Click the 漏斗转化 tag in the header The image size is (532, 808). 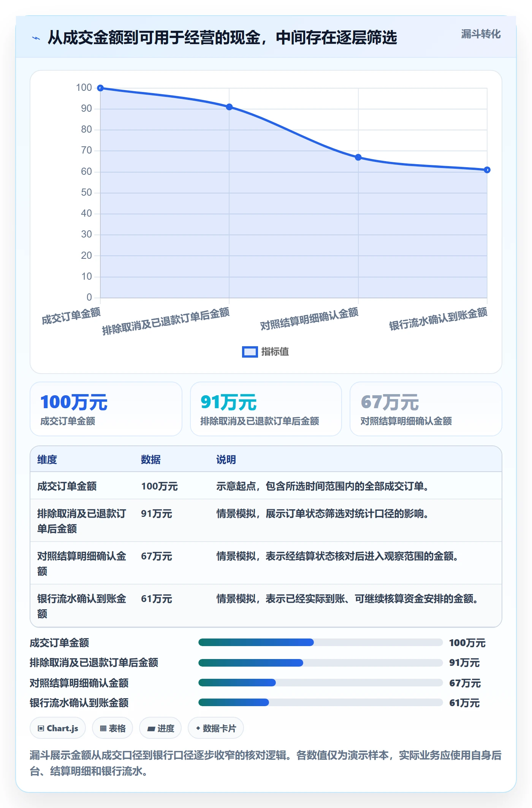click(481, 34)
